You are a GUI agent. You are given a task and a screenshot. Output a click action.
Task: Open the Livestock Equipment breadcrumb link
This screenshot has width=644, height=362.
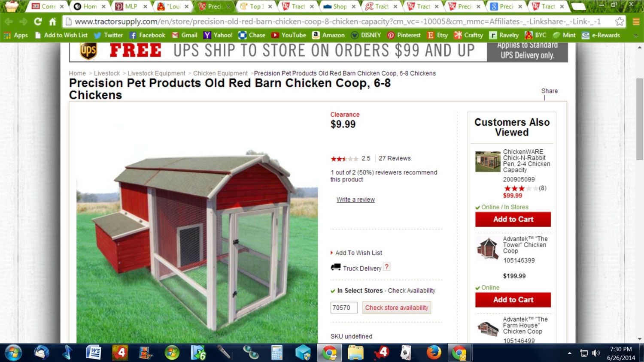tap(156, 73)
